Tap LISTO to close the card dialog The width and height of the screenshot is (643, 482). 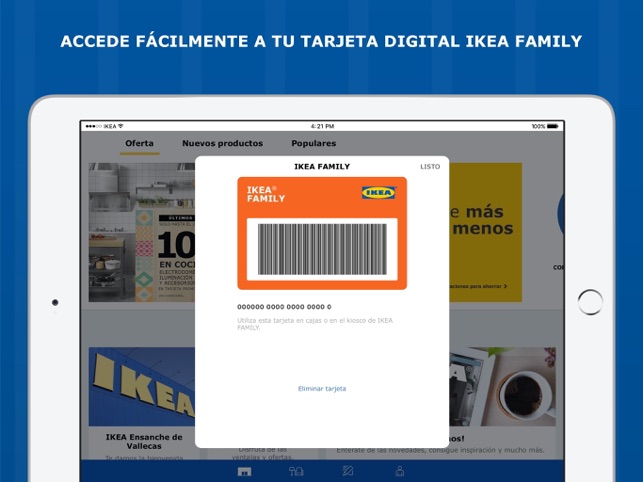click(x=430, y=167)
